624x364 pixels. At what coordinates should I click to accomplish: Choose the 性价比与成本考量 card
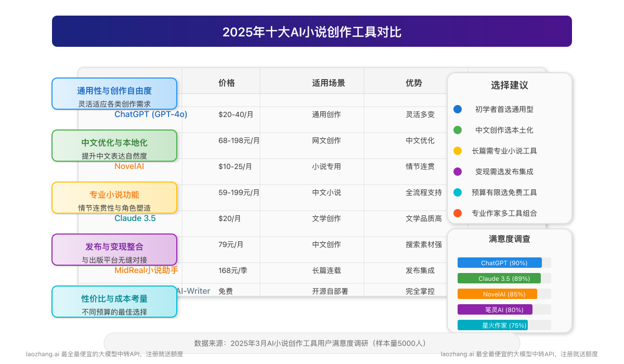[114, 302]
